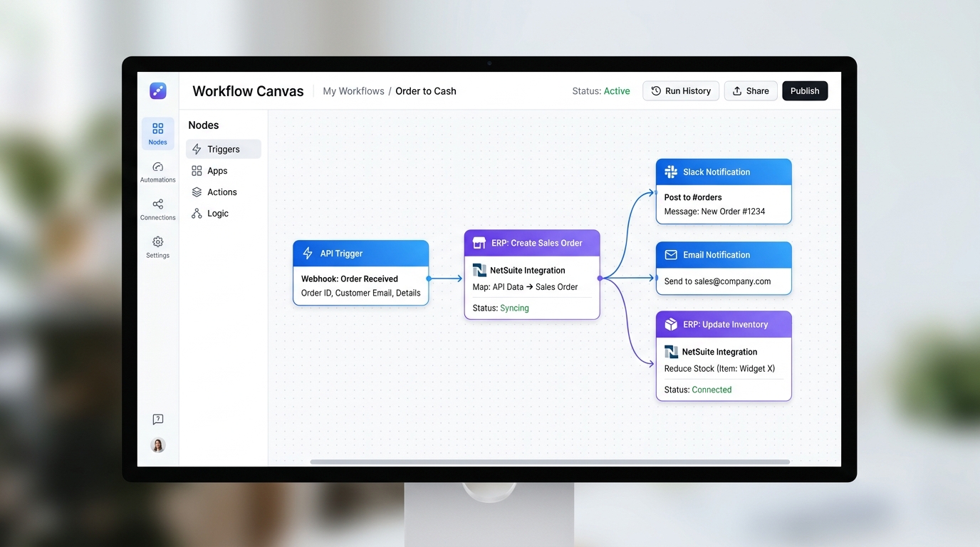The height and width of the screenshot is (547, 980).
Task: Select the Slack Notification node header
Action: coord(724,172)
